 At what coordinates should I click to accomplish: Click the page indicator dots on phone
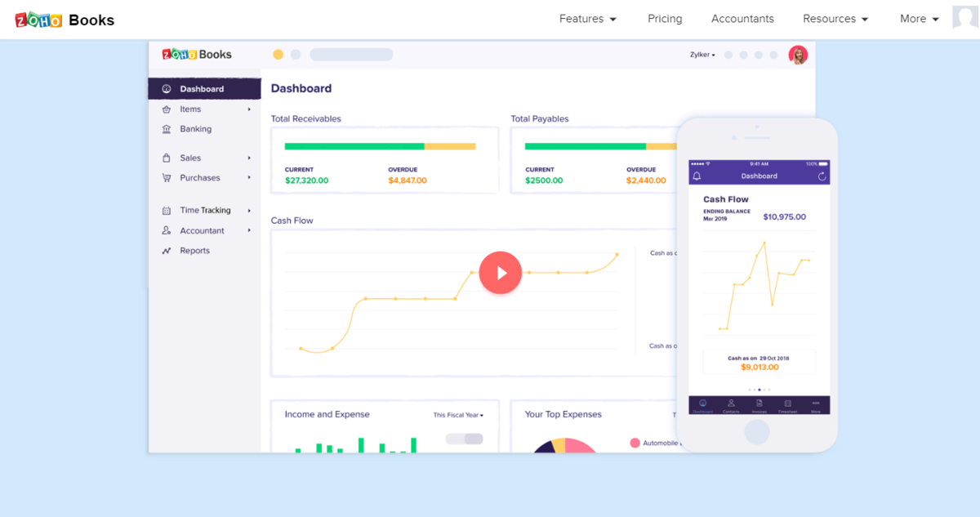coord(759,390)
